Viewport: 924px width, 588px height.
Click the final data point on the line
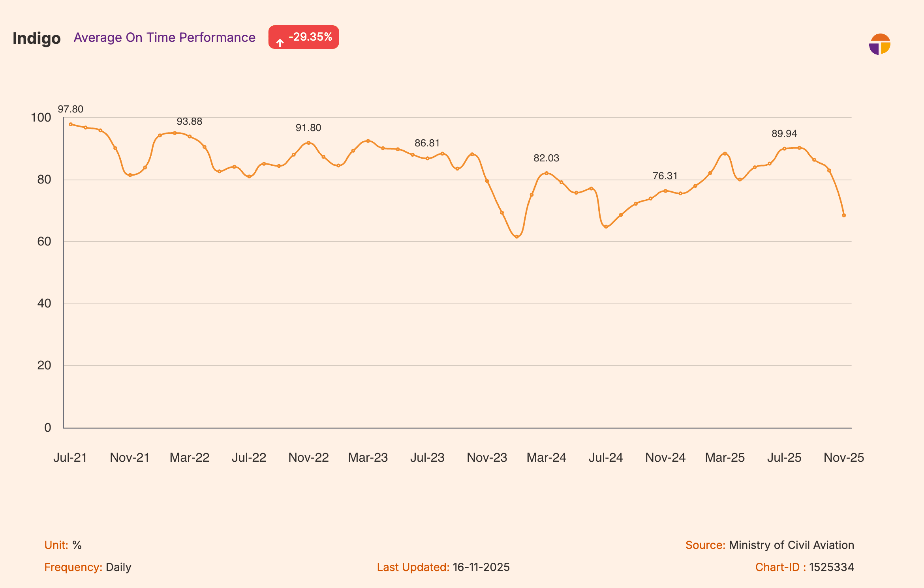click(x=844, y=215)
